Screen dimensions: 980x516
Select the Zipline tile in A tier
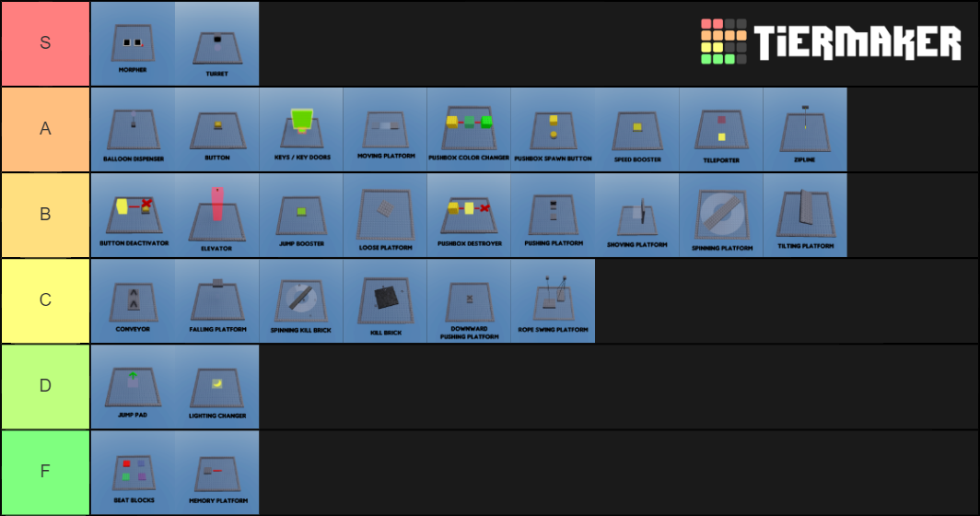click(x=805, y=130)
